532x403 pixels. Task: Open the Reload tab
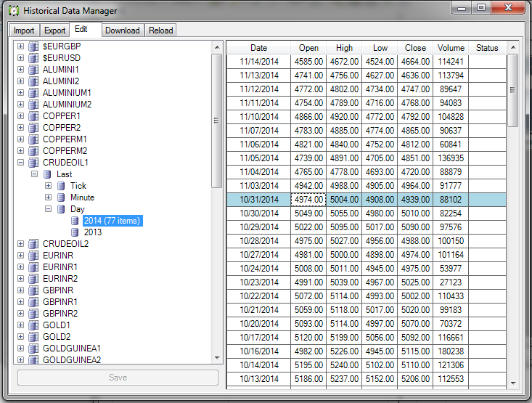click(x=161, y=30)
